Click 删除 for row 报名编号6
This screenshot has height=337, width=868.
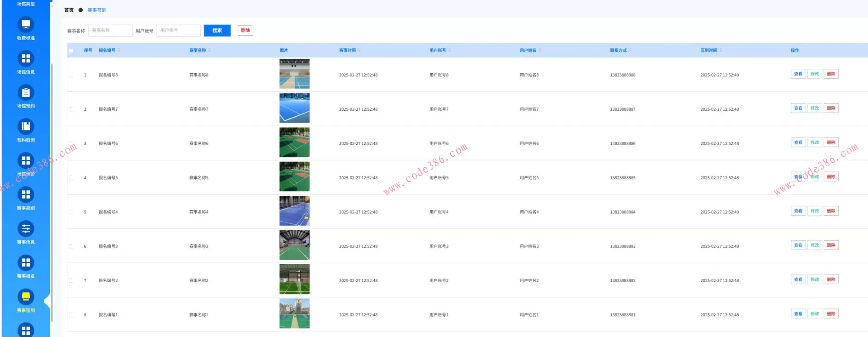tap(831, 142)
